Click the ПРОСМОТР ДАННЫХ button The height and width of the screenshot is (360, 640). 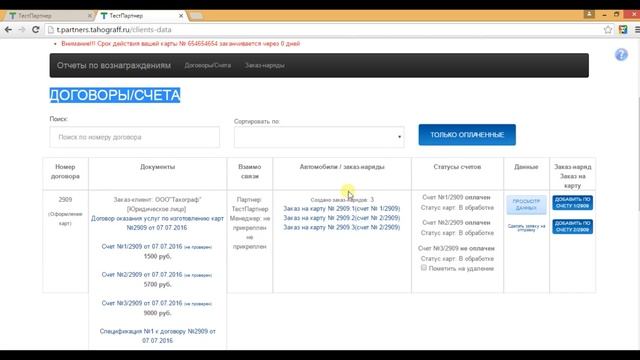tap(526, 204)
